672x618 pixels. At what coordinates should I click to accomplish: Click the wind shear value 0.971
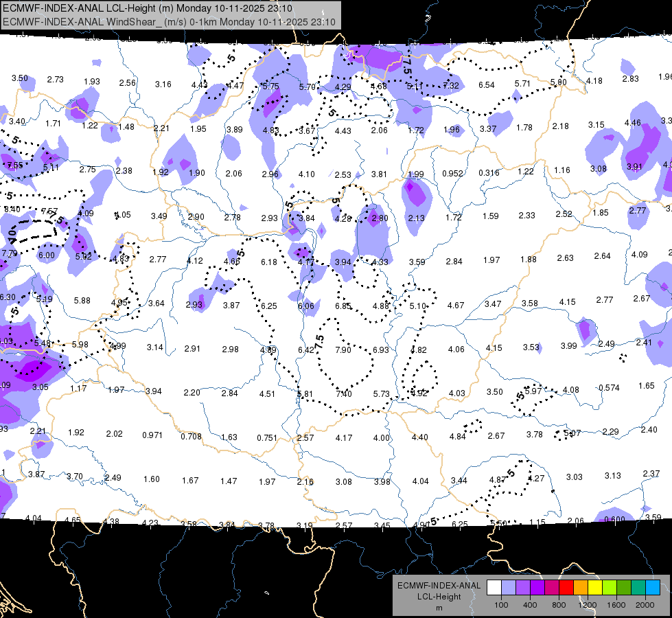pyautogui.click(x=152, y=435)
